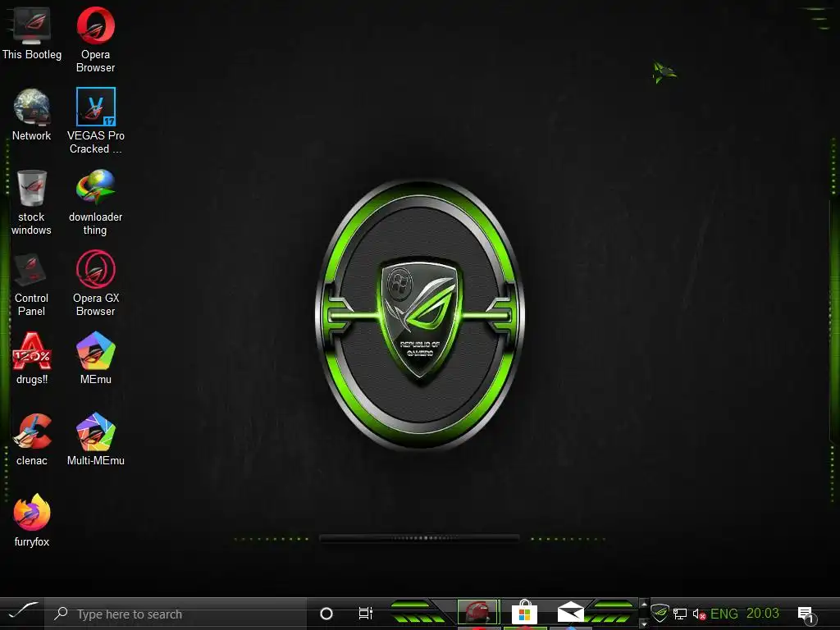
Task: Launch Microsoft Store from the taskbar
Action: click(x=524, y=612)
